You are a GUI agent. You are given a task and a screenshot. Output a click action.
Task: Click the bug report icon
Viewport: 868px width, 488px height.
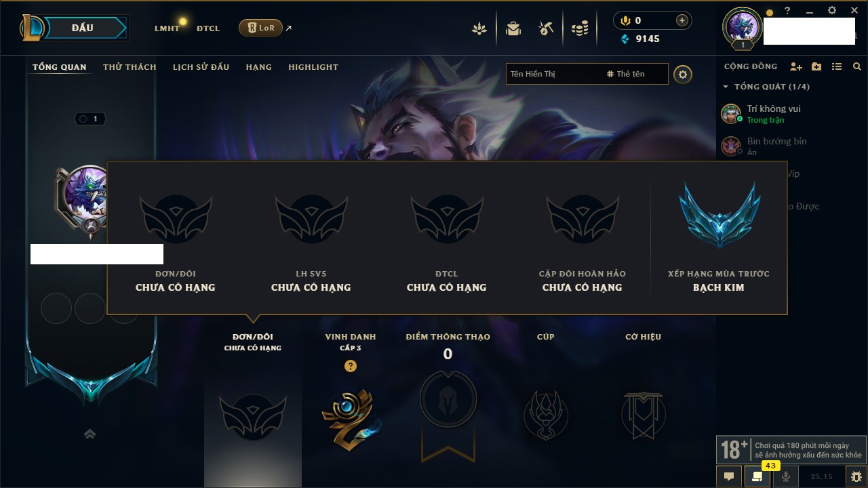[856, 476]
